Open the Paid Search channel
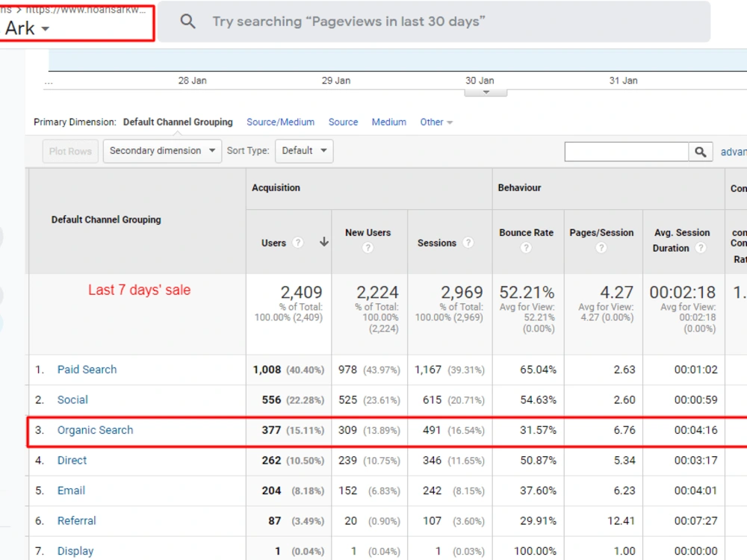 pyautogui.click(x=87, y=370)
